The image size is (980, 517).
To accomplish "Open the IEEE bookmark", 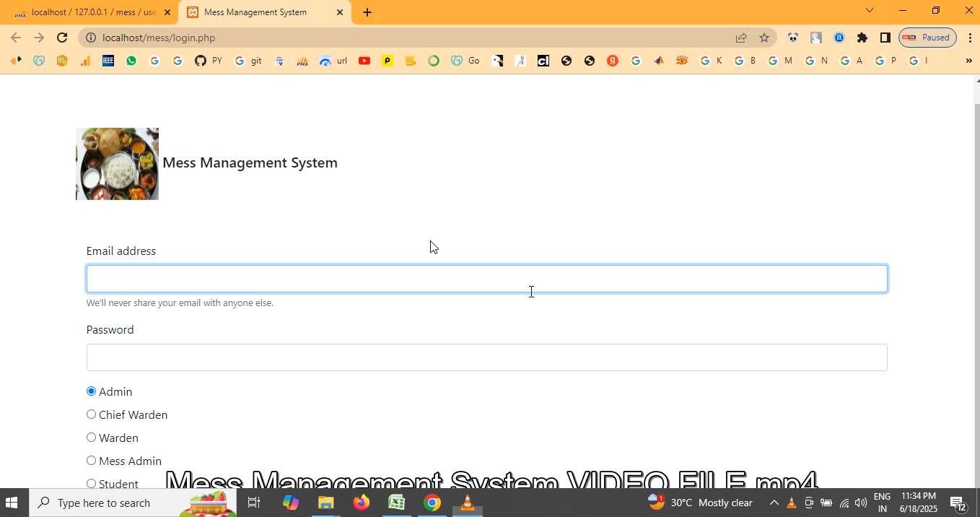I will pos(108,61).
